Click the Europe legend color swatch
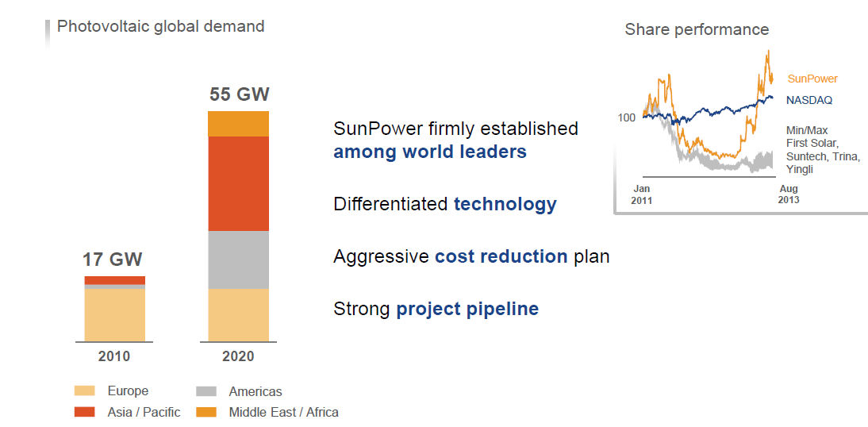Image resolution: width=868 pixels, height=427 pixels. (x=84, y=390)
